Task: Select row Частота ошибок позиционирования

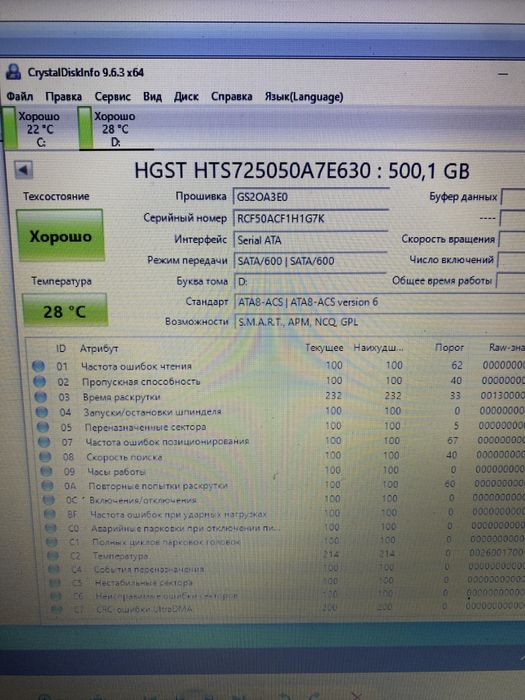Action: (281, 441)
